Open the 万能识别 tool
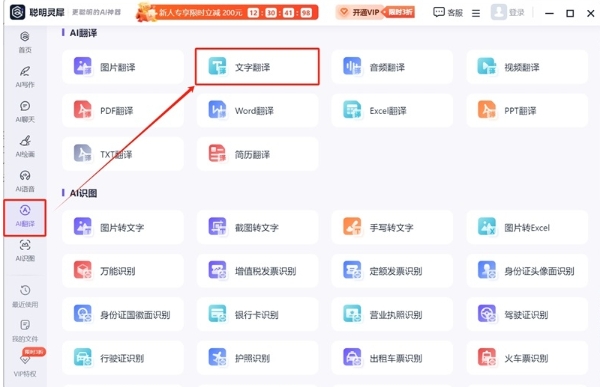 123,271
